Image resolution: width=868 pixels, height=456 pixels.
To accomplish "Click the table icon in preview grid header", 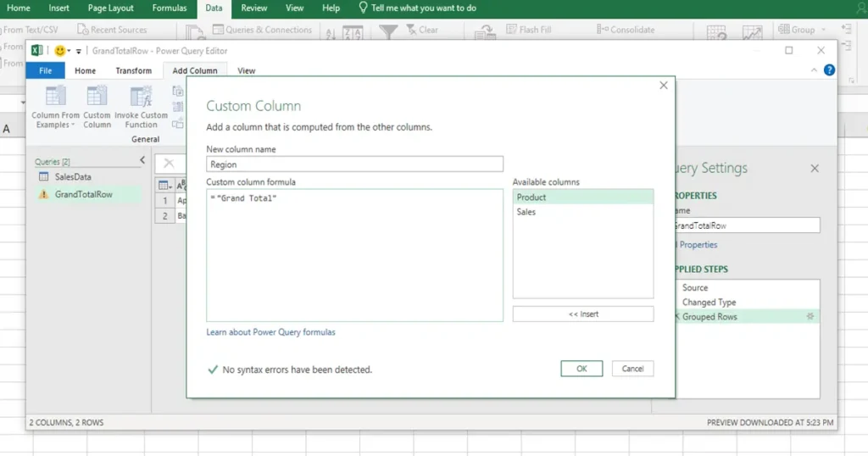I will (164, 186).
